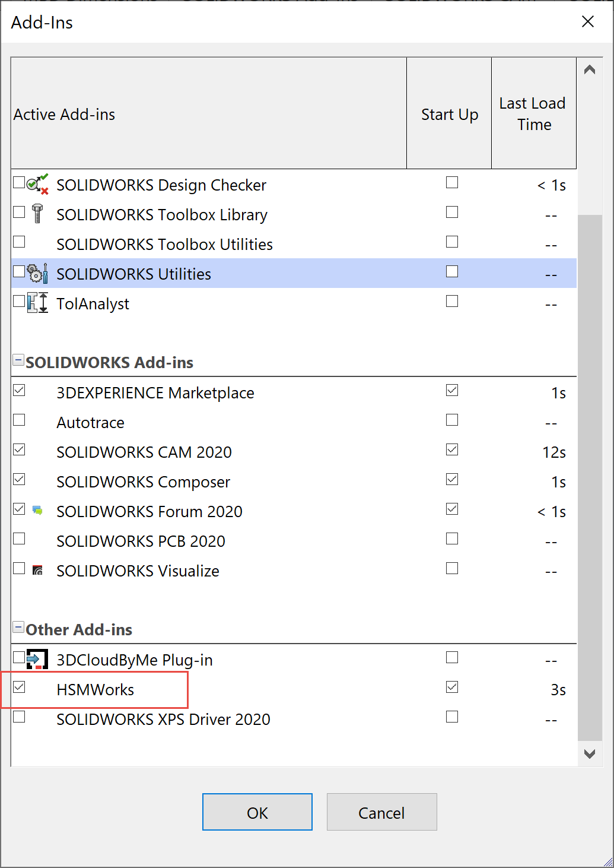This screenshot has height=868, width=614.
Task: Collapse the Other Add-ins group
Action: [x=18, y=628]
